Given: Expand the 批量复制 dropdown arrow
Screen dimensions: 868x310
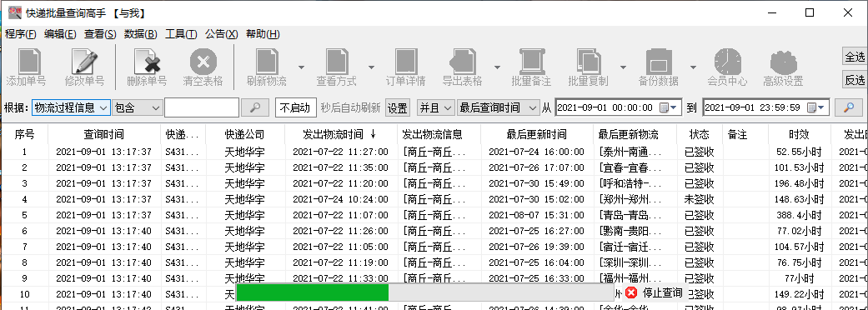Looking at the screenshot, I should [x=624, y=67].
